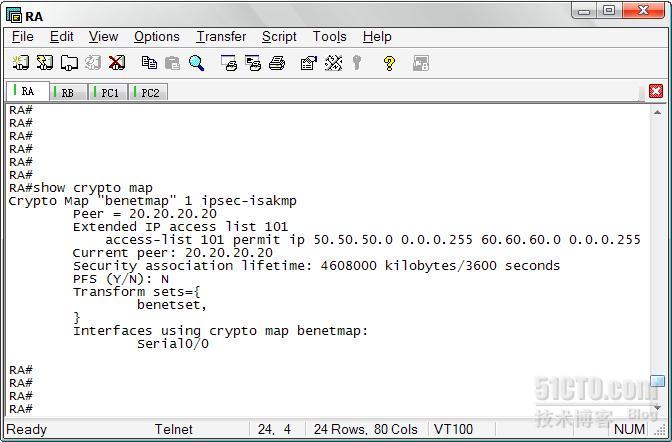Open the Tools menu

pos(330,37)
